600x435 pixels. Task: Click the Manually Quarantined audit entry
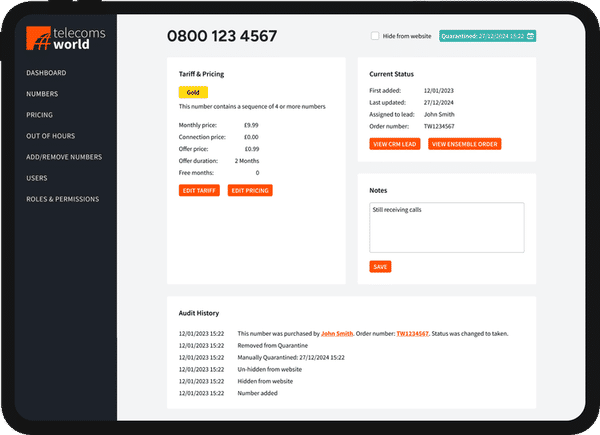(x=291, y=357)
